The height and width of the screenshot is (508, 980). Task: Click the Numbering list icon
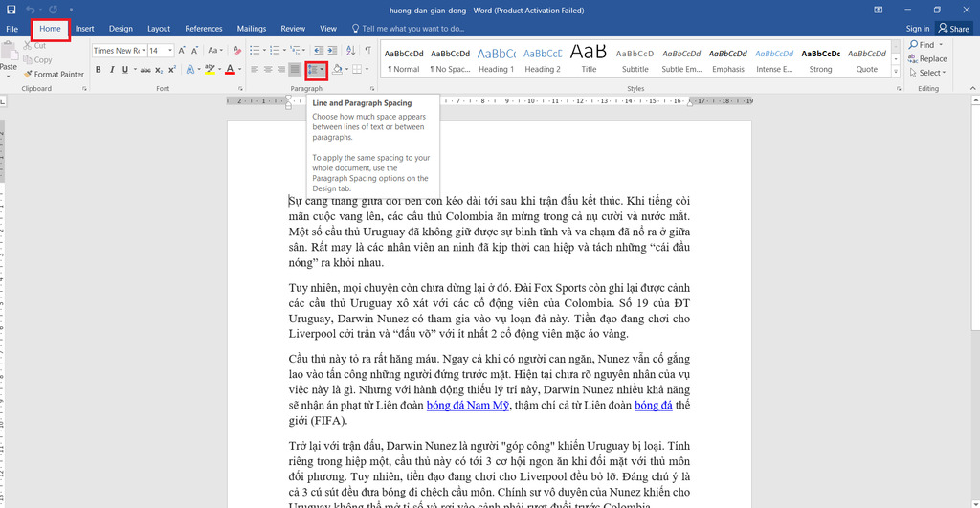(x=275, y=51)
